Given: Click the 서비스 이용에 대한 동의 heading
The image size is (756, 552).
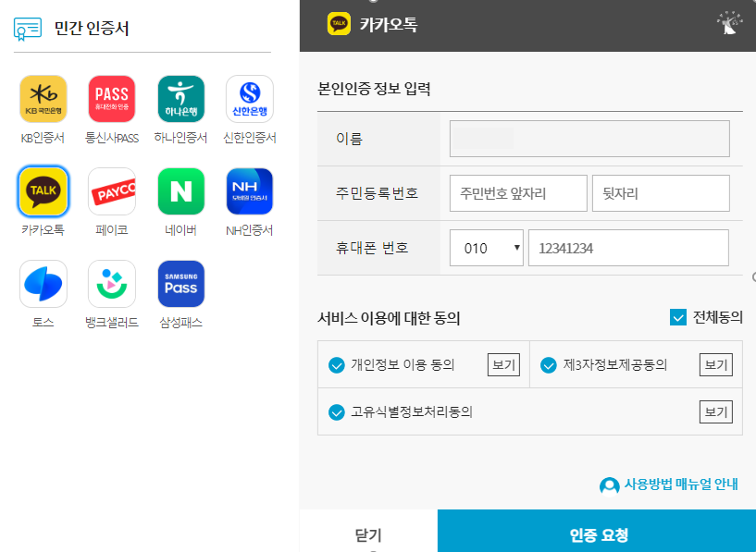Looking at the screenshot, I should [x=389, y=318].
